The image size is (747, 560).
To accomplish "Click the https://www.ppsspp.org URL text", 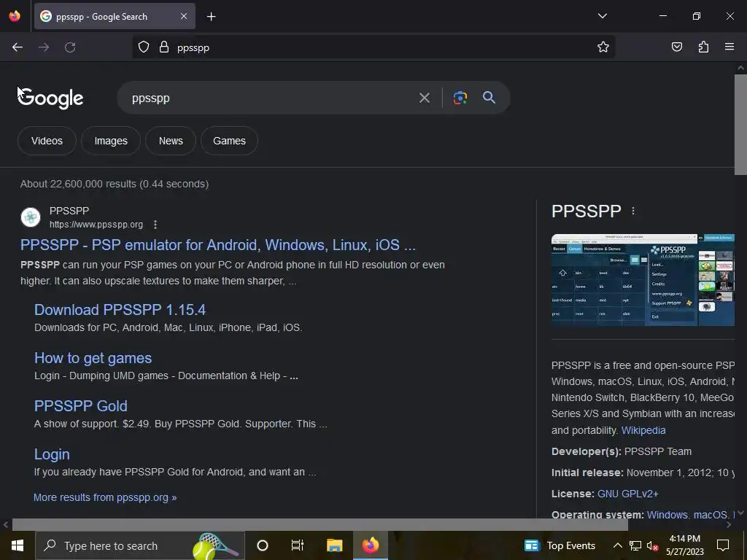I will point(96,225).
